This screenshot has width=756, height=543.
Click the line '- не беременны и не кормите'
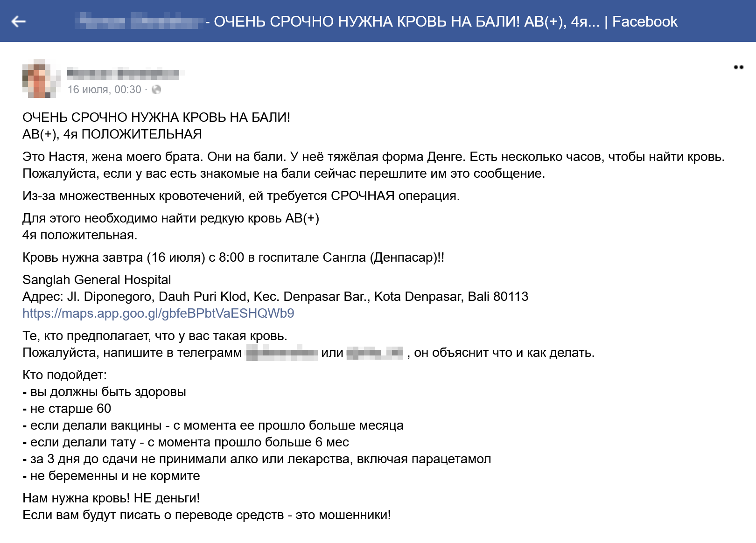[111, 476]
